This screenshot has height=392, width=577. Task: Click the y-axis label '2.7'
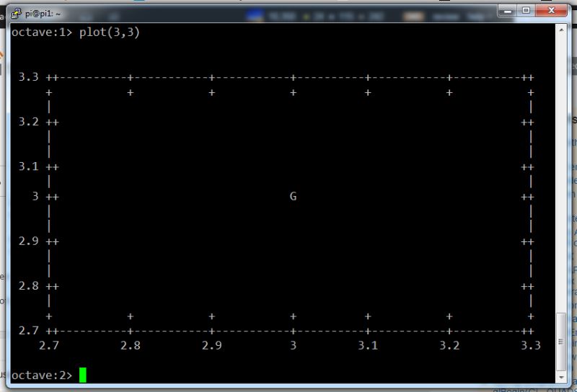coord(29,331)
